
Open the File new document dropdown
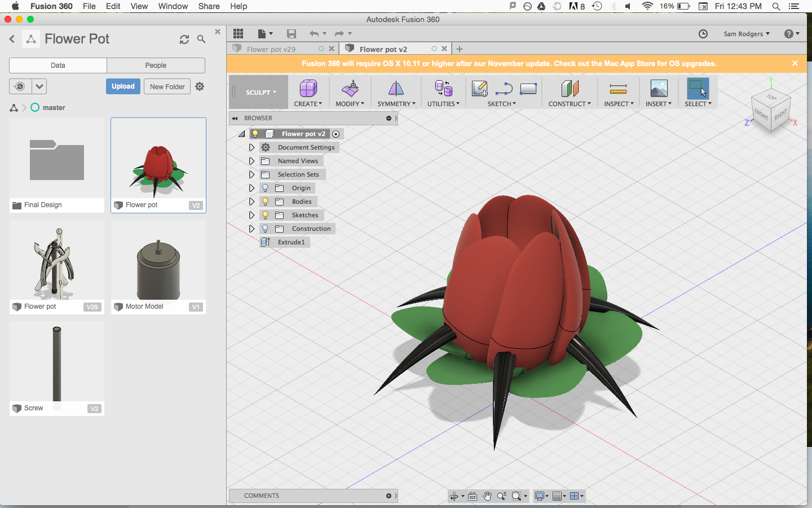265,34
